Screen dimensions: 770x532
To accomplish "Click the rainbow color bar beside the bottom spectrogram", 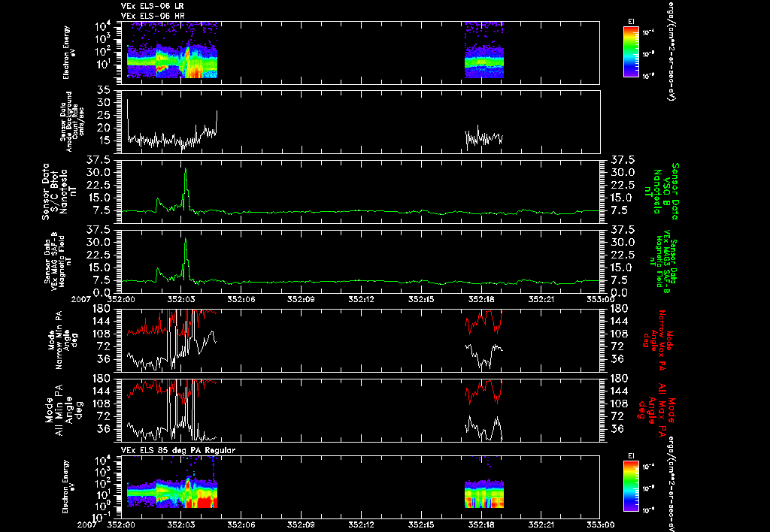I will [x=631, y=486].
